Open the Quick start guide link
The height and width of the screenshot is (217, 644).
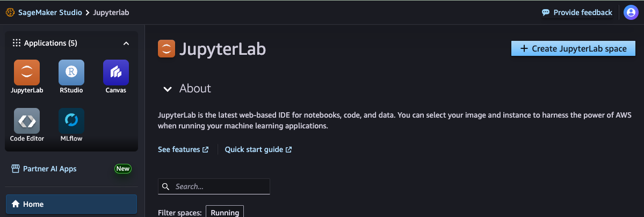pyautogui.click(x=258, y=150)
